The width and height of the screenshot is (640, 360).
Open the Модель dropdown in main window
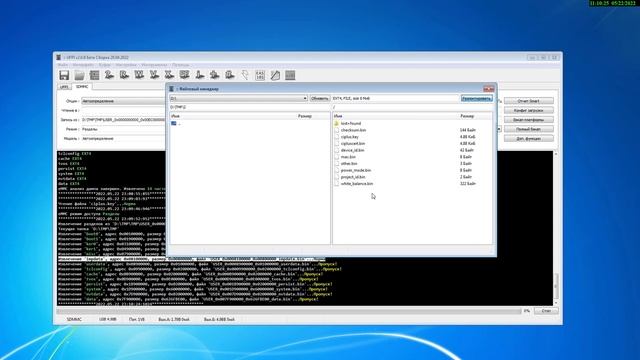tap(124, 138)
